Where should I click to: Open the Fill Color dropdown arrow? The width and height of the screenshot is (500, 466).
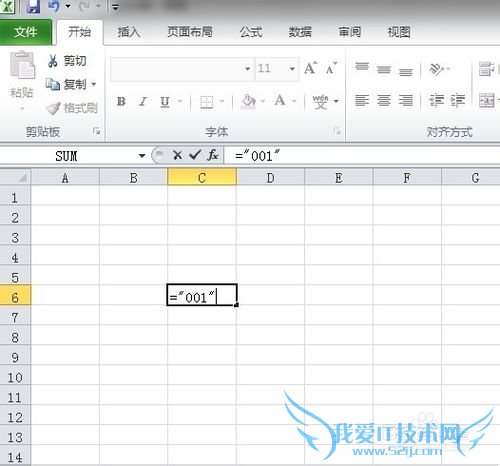[263, 101]
